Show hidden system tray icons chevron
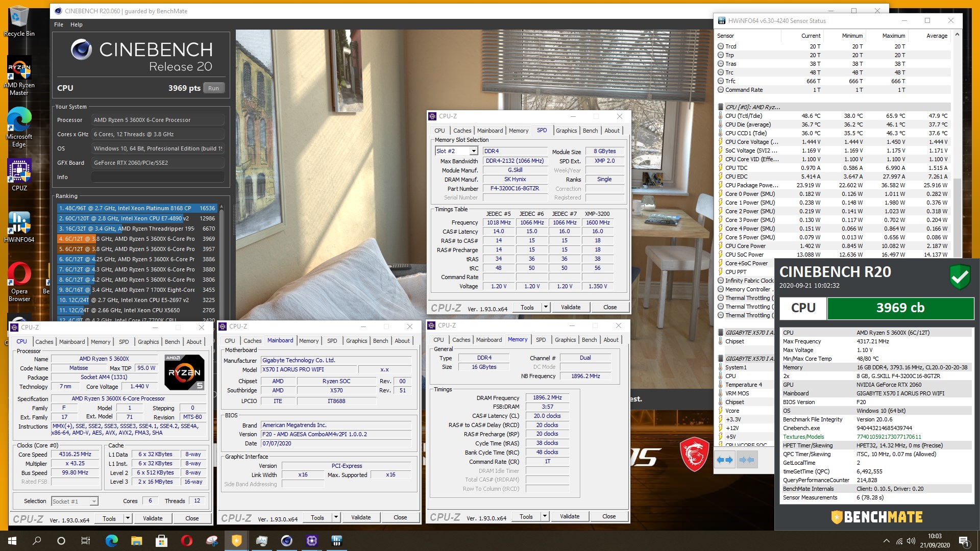The height and width of the screenshot is (551, 980). [886, 541]
